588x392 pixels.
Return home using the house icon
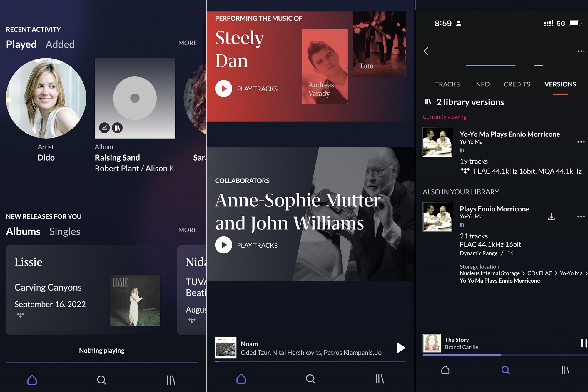pos(445,370)
